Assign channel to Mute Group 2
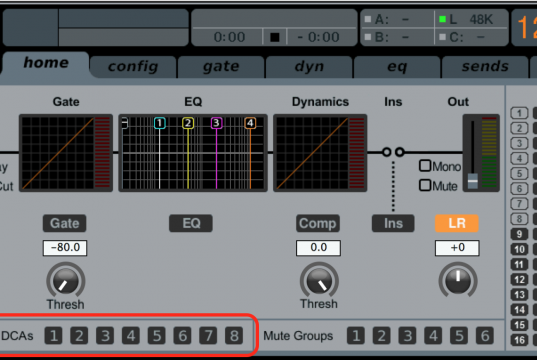The width and height of the screenshot is (537, 360). coord(382,336)
